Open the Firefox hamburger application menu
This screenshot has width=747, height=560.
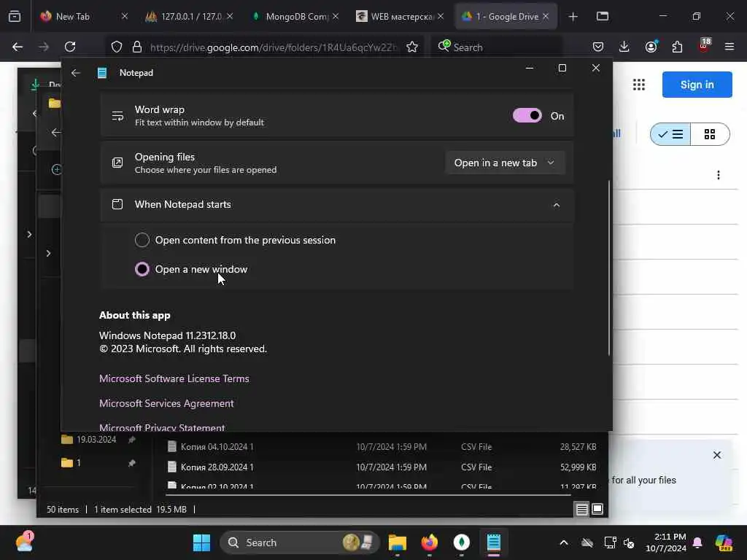(729, 47)
